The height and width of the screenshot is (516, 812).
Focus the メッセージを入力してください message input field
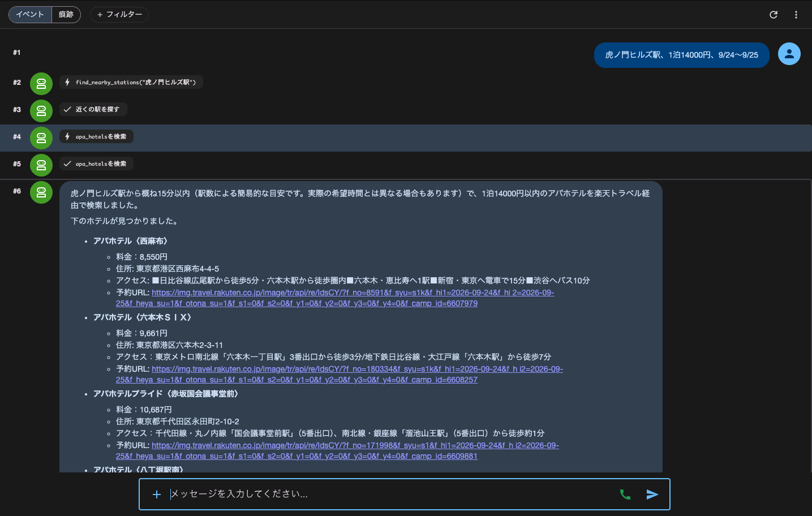pos(390,494)
